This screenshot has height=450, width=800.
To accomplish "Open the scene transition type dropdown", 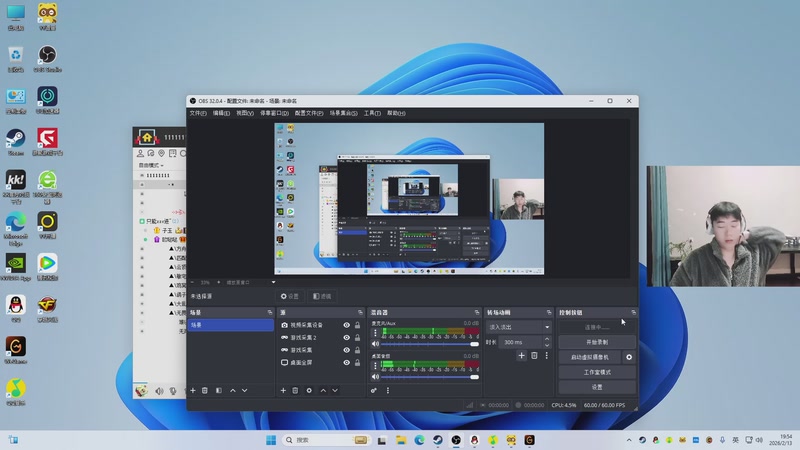I will 519,327.
